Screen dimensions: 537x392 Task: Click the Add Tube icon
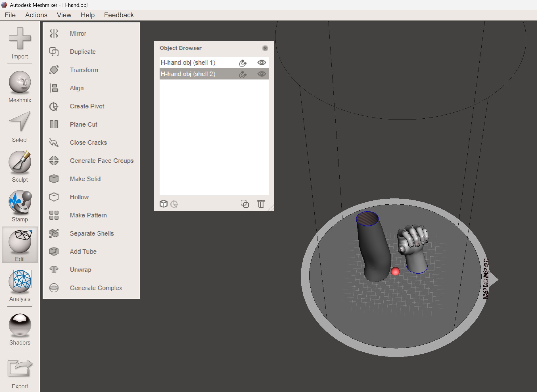tap(54, 251)
